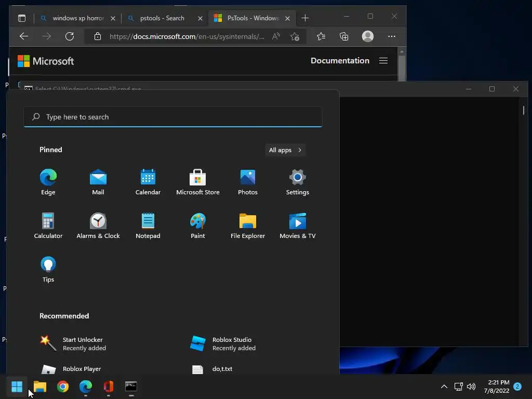
Task: Open Office app on taskbar
Action: (108, 387)
